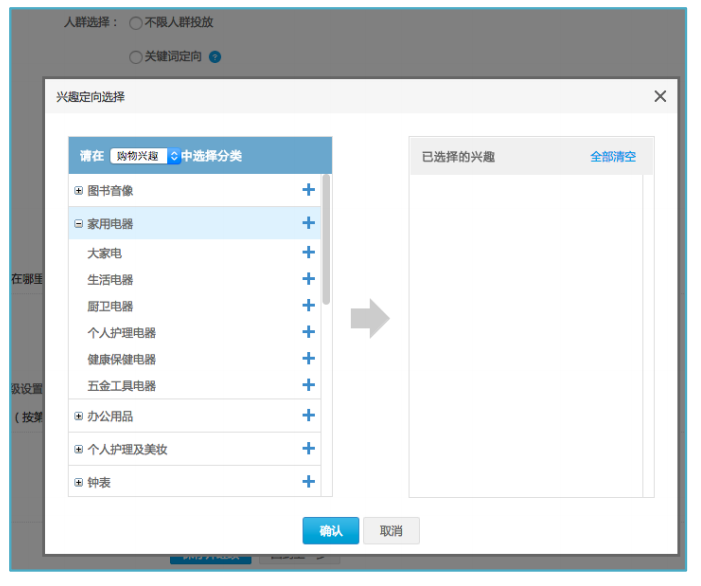Select the 个人护理及美妆 category row

pyautogui.click(x=127, y=450)
